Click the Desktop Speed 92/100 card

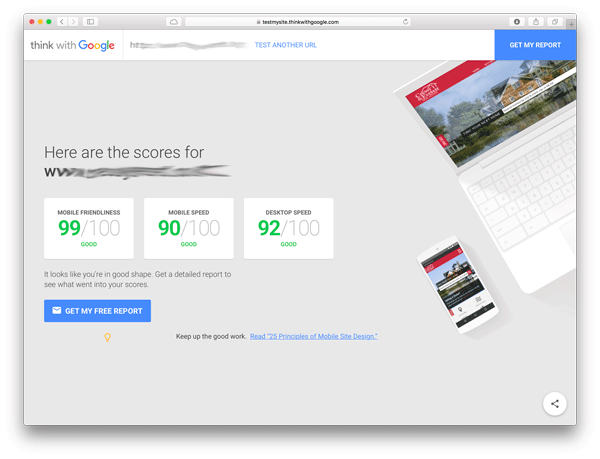pyautogui.click(x=289, y=228)
